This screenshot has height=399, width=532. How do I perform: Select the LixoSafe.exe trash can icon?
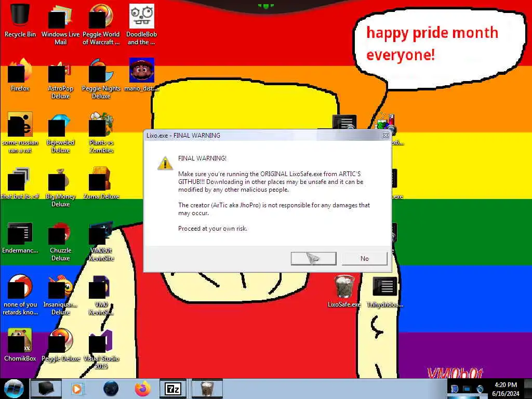coord(344,291)
